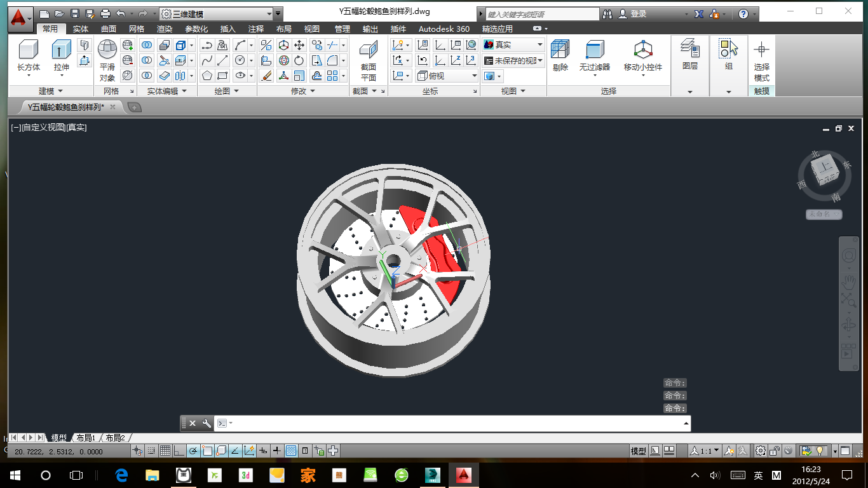
Task: Click the Save icon in quick access toolbar
Action: [x=75, y=13]
